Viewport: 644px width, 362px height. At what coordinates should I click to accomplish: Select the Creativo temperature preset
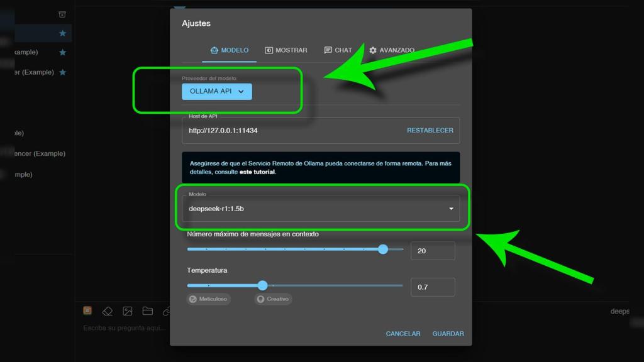[x=272, y=299]
